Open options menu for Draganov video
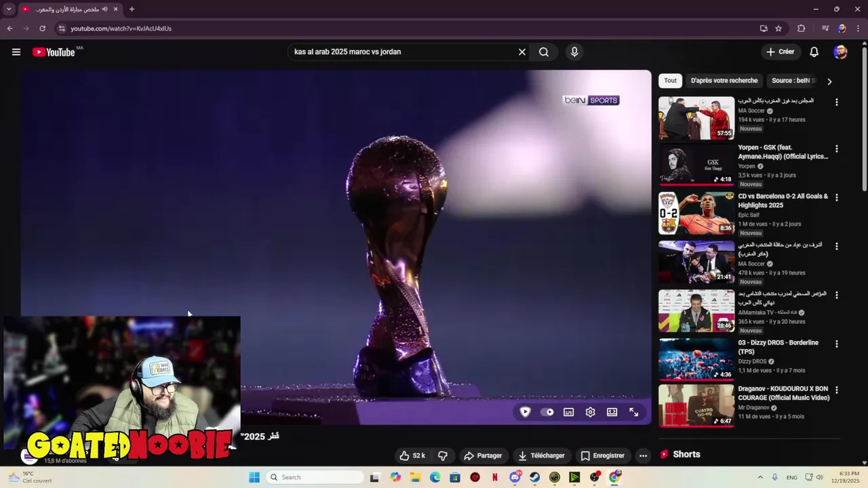The height and width of the screenshot is (488, 868). pos(836,390)
